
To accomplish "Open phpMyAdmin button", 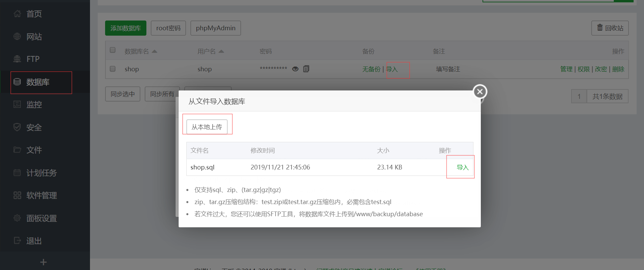I will pyautogui.click(x=216, y=28).
